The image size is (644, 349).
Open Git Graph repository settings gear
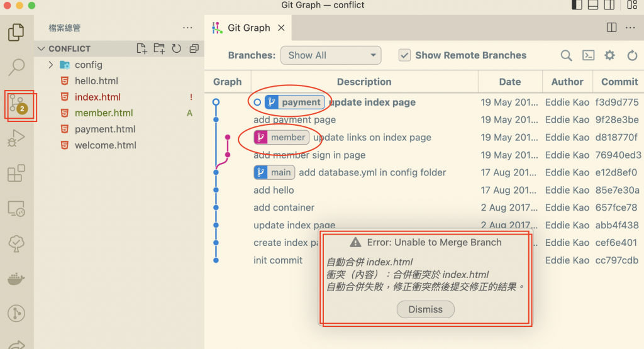610,55
